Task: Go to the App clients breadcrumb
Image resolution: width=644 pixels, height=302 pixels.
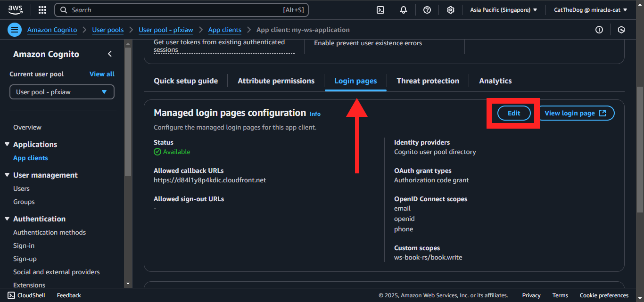Action: [x=224, y=30]
